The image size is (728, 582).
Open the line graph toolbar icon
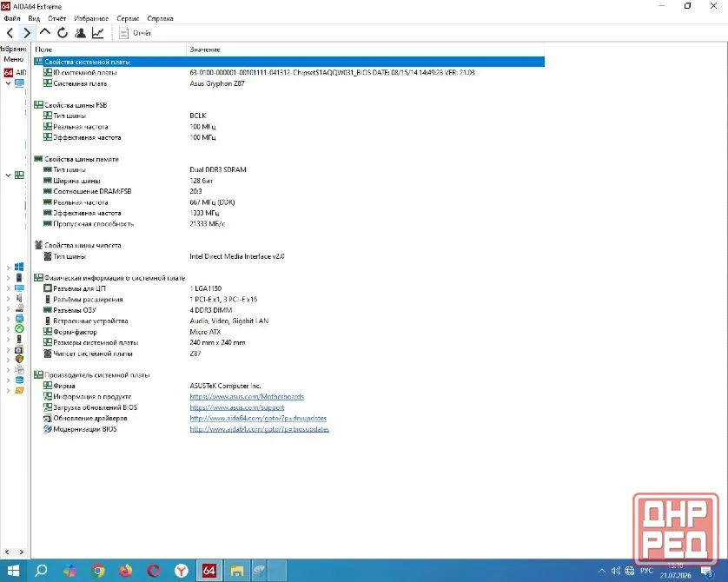(x=97, y=33)
